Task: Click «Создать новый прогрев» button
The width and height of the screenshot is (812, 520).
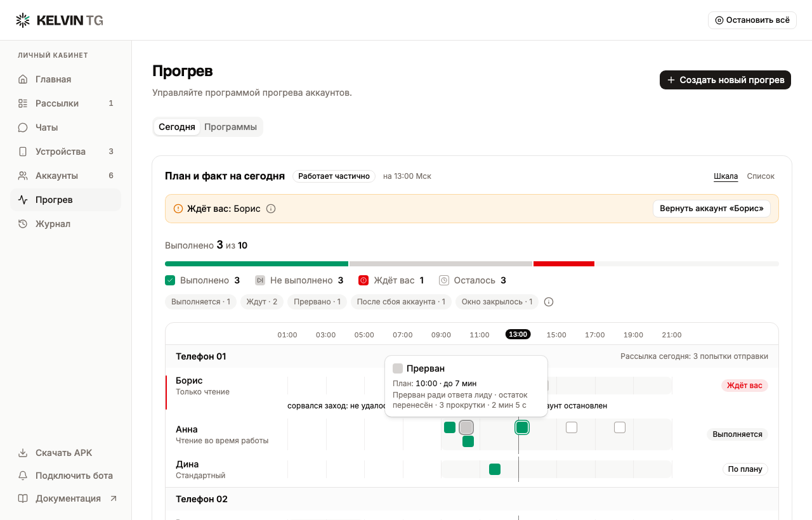Action: 725,80
